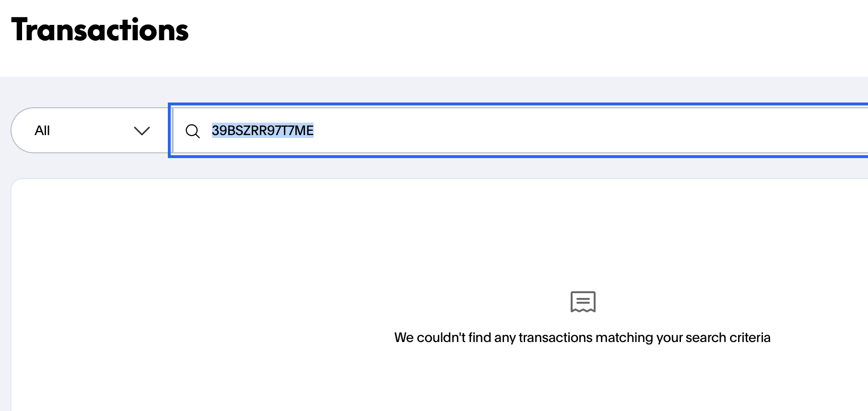Click the "All" label in the filter
Image resolution: width=868 pixels, height=411 pixels.
pos(42,131)
